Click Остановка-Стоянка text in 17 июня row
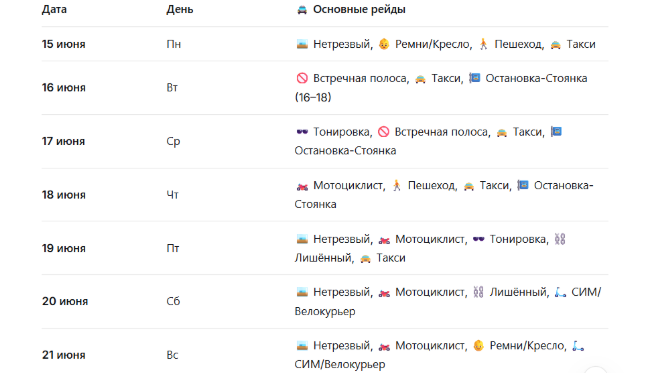This screenshot has height=373, width=671. [x=345, y=151]
